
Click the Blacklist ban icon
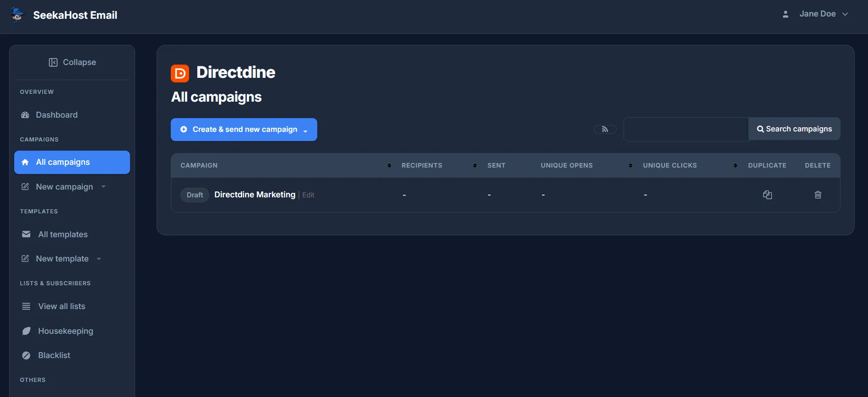tap(26, 355)
